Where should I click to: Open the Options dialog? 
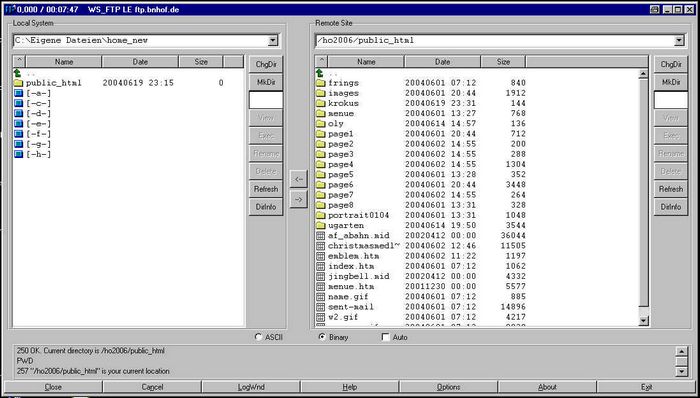tap(448, 387)
